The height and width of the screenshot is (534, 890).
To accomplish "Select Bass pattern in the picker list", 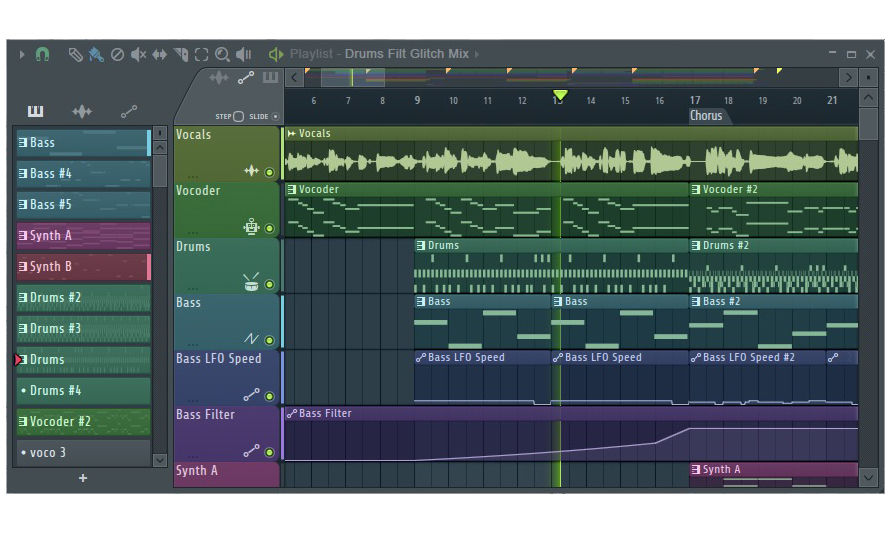I will tap(83, 142).
